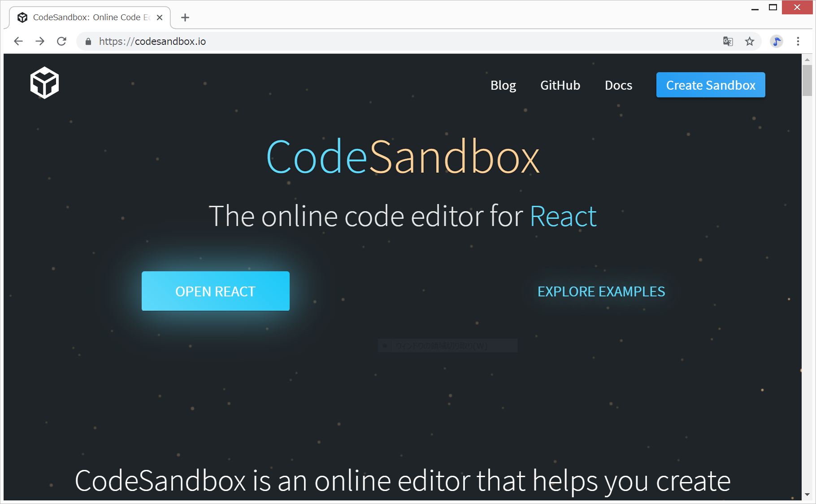Open the Google Translate icon in address bar
The width and height of the screenshot is (816, 504).
click(728, 41)
